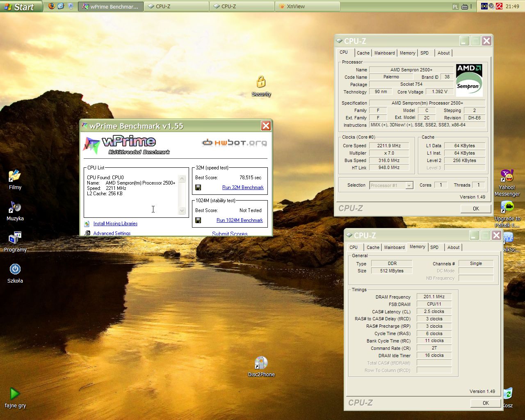
Task: Open the wireless network tray icon
Action: click(x=484, y=6)
